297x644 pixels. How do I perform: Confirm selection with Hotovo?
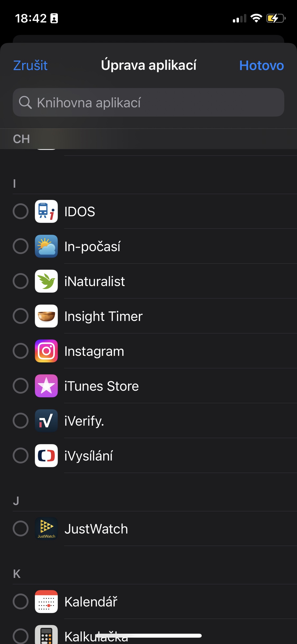[261, 65]
